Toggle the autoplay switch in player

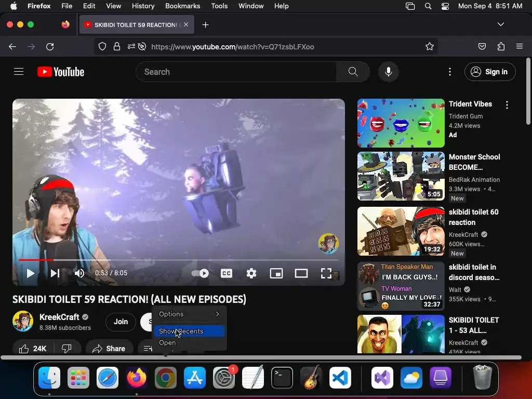pos(200,273)
